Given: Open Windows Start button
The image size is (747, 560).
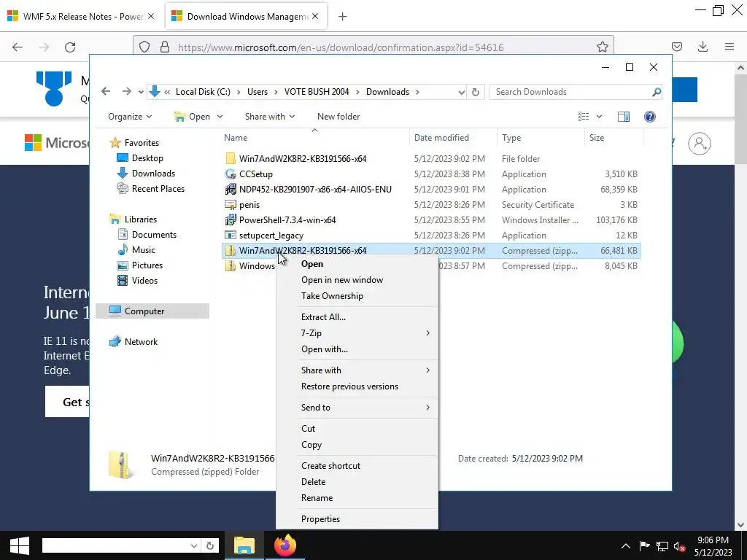Looking at the screenshot, I should click(19, 545).
